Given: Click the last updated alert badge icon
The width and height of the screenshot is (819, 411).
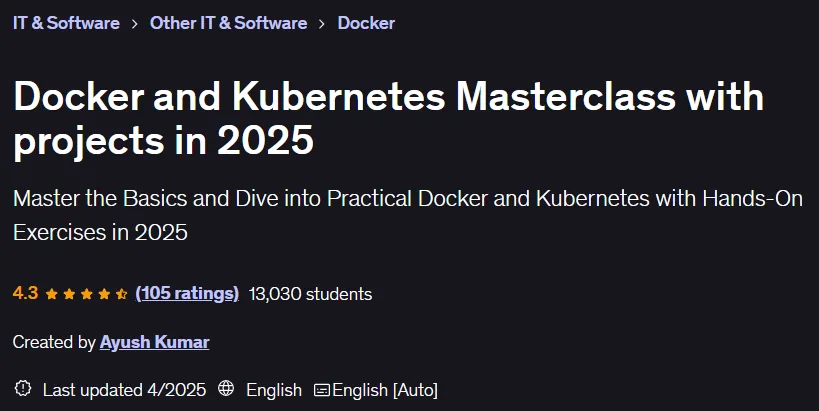Looking at the screenshot, I should (x=23, y=388).
